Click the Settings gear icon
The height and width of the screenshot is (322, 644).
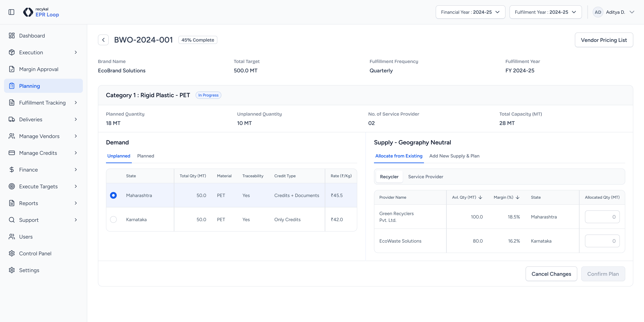(12, 270)
